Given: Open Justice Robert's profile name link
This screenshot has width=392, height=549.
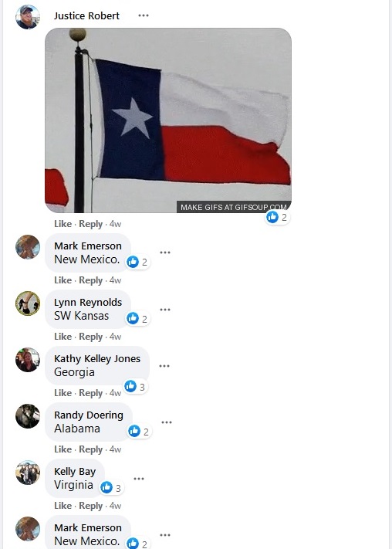Looking at the screenshot, I should [x=86, y=15].
